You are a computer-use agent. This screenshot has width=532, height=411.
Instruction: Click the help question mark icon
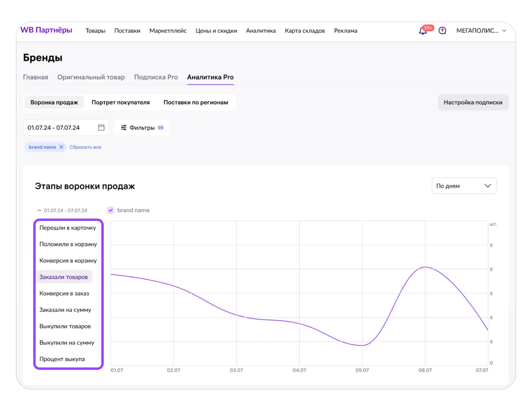point(443,30)
